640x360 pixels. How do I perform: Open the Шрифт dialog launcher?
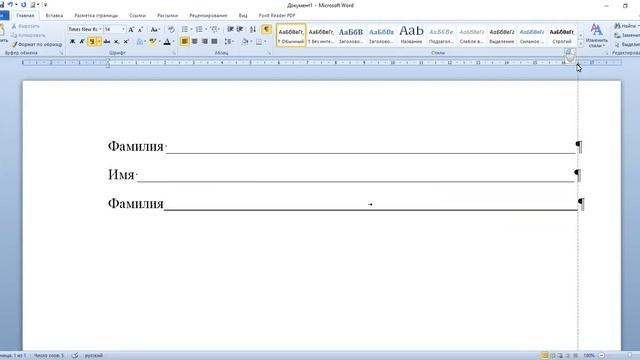[174, 53]
